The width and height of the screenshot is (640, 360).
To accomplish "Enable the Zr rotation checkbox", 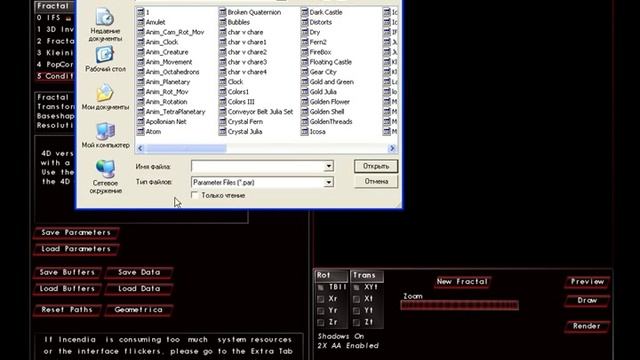I will pyautogui.click(x=321, y=322).
